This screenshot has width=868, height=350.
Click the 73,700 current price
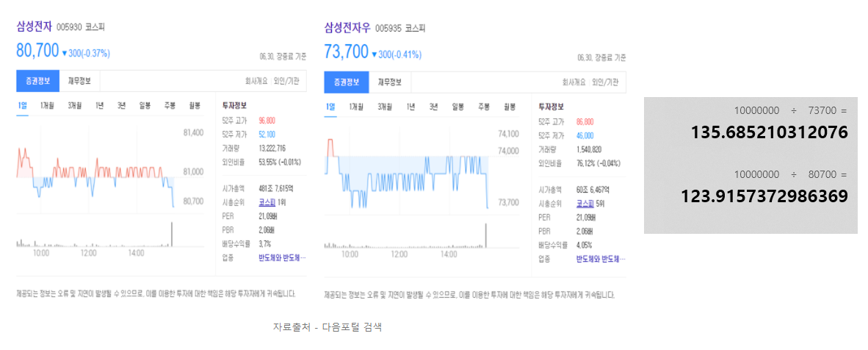(347, 52)
